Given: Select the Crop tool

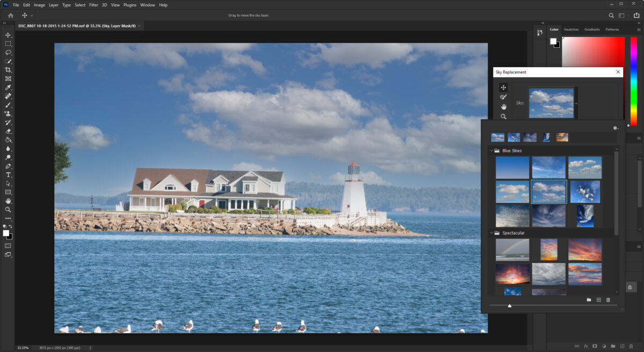Looking at the screenshot, I should [8, 70].
